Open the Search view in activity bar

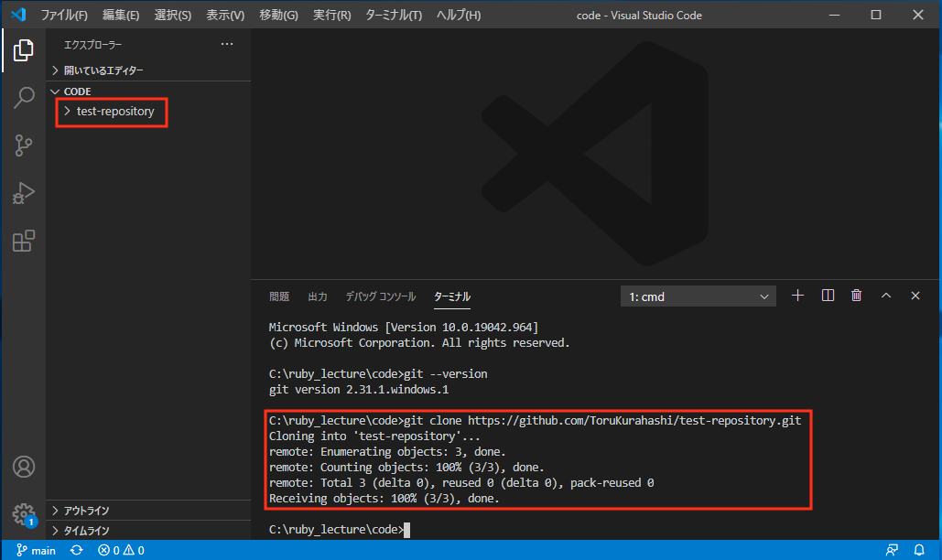[x=24, y=97]
